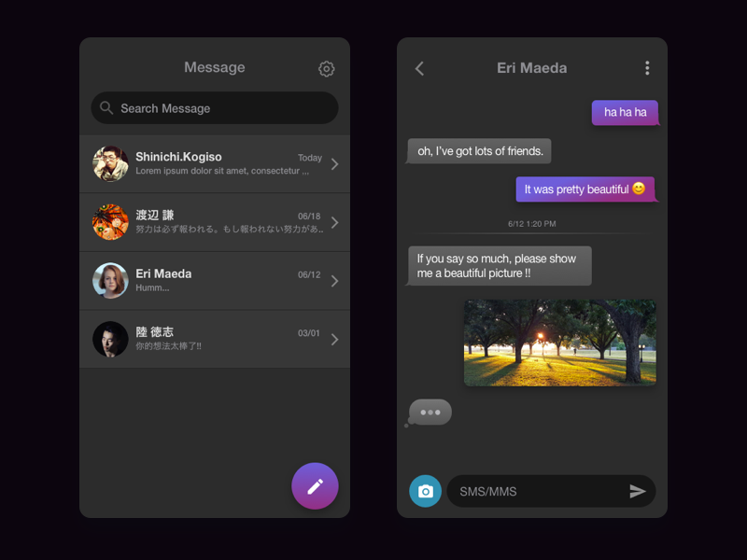
Task: Navigate back with the left arrow
Action: click(419, 68)
